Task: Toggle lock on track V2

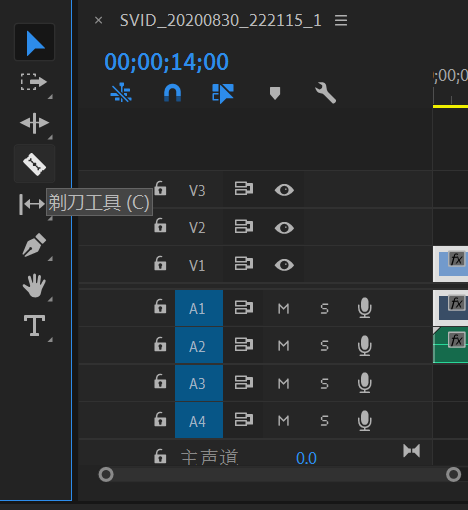Action: pos(160,226)
